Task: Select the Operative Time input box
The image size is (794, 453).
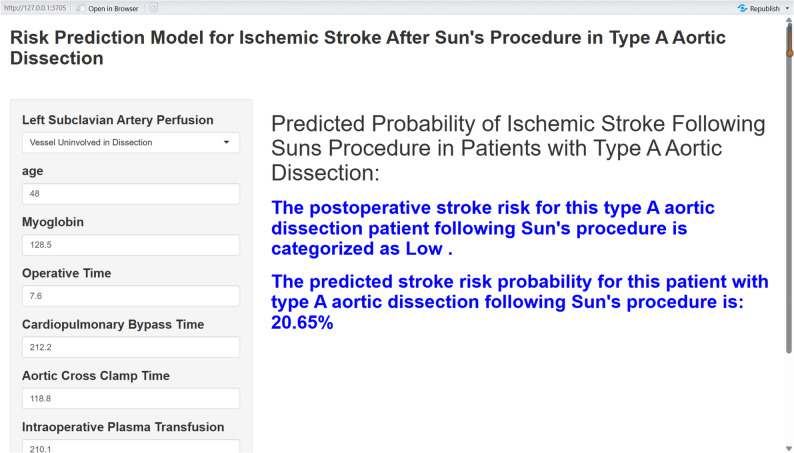Action: tap(131, 296)
